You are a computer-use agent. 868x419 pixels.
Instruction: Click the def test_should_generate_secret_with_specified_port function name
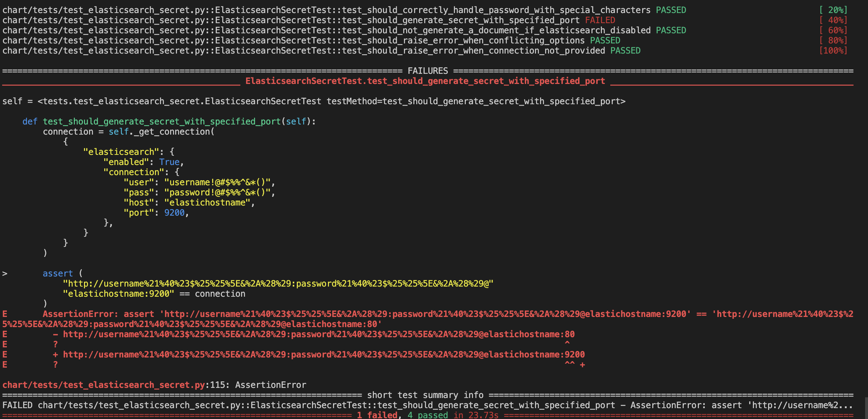[x=162, y=122]
